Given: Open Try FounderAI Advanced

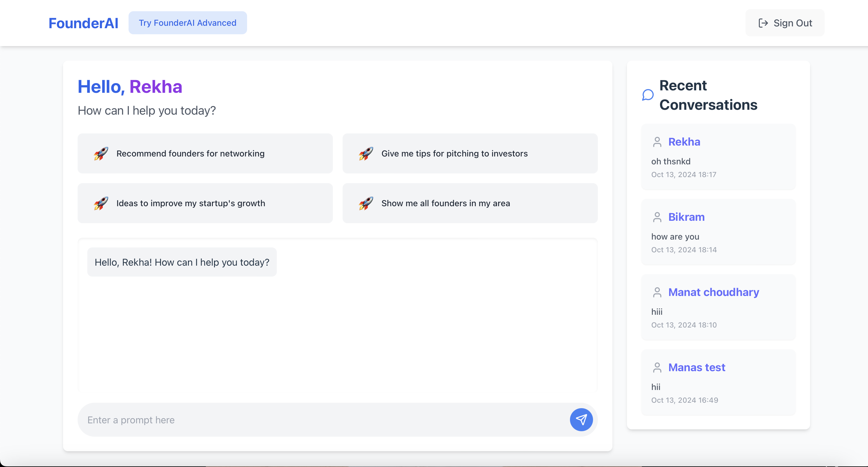Looking at the screenshot, I should pyautogui.click(x=187, y=23).
